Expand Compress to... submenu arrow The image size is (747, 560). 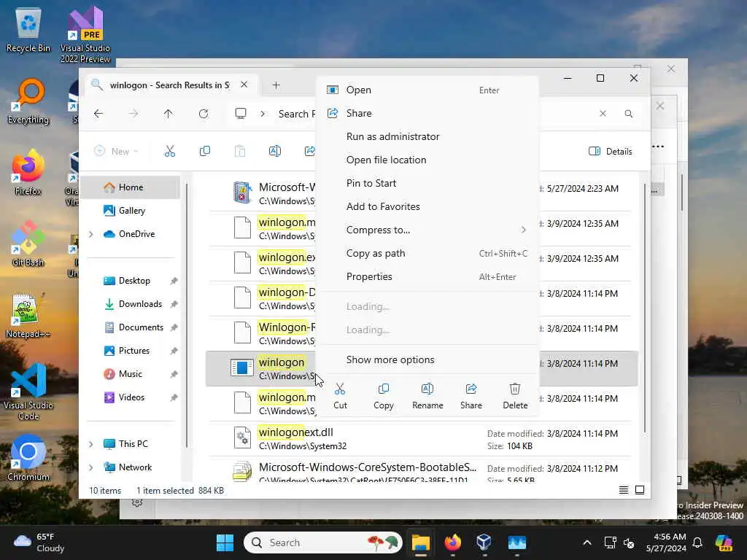(524, 230)
